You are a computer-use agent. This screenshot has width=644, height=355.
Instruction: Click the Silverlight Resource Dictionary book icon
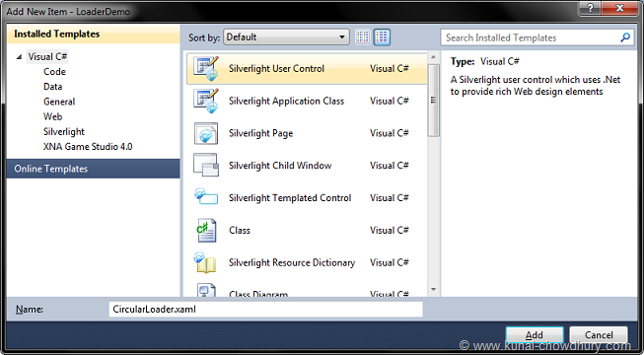click(206, 263)
